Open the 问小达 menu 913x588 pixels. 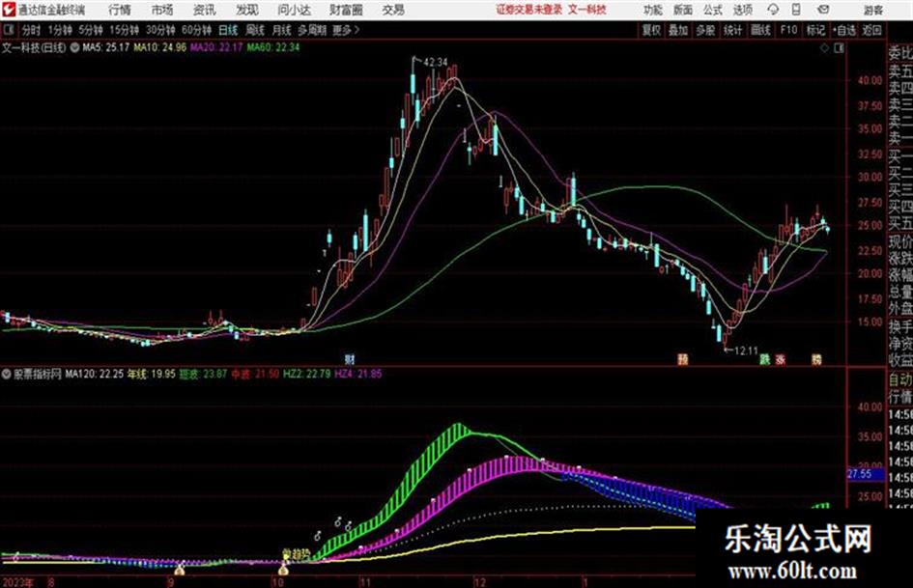294,10
